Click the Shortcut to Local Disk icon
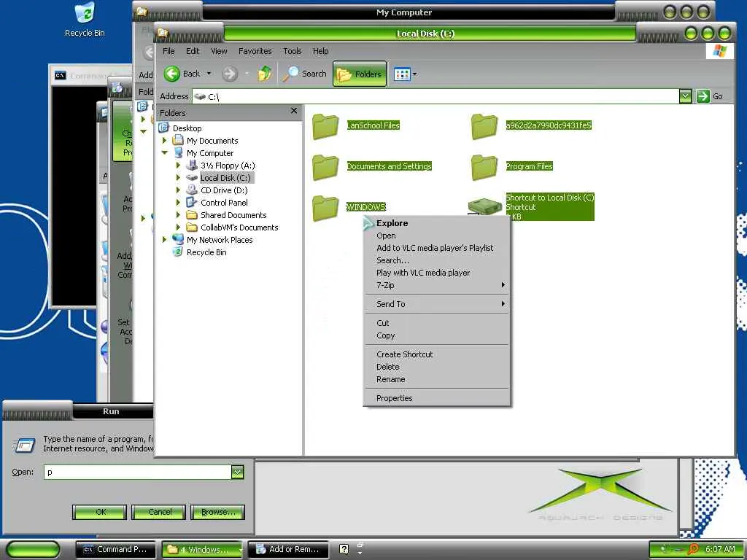 pos(484,206)
